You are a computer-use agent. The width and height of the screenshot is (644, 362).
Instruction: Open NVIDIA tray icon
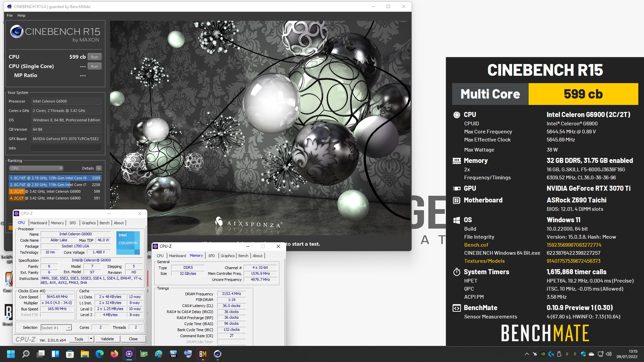point(543,354)
